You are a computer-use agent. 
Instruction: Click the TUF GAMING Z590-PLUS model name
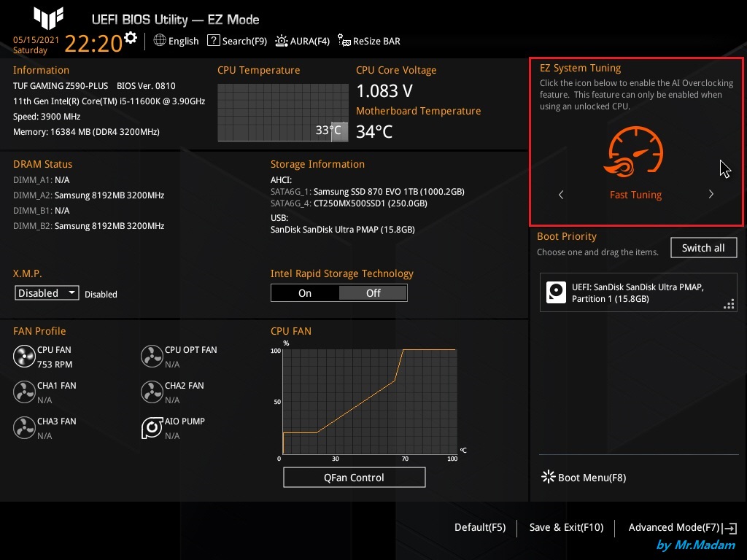(61, 86)
